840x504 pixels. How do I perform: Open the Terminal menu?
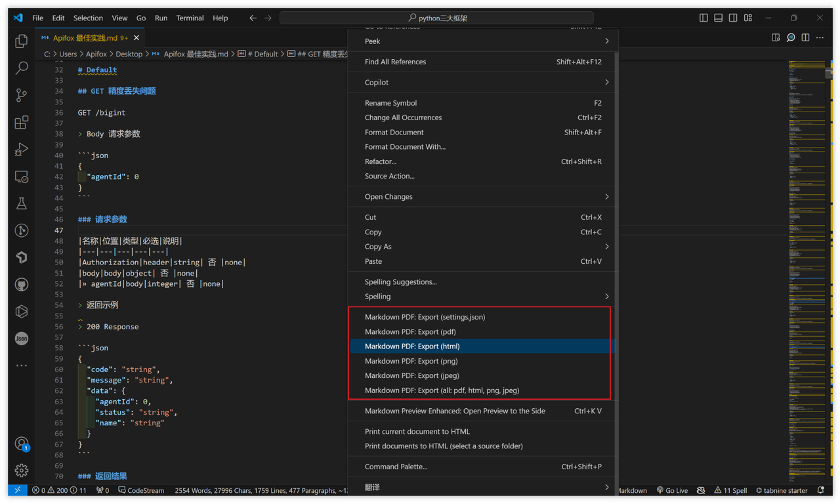click(190, 18)
